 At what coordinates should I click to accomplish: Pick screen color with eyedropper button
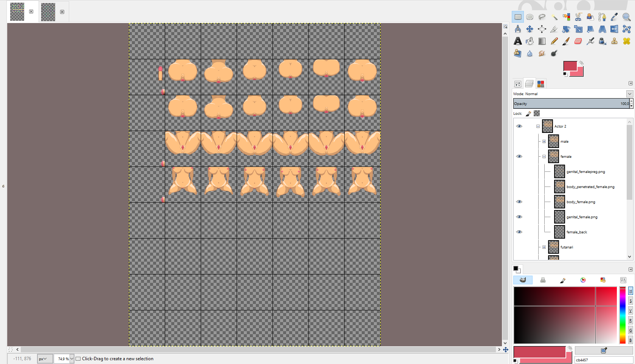[604, 350]
